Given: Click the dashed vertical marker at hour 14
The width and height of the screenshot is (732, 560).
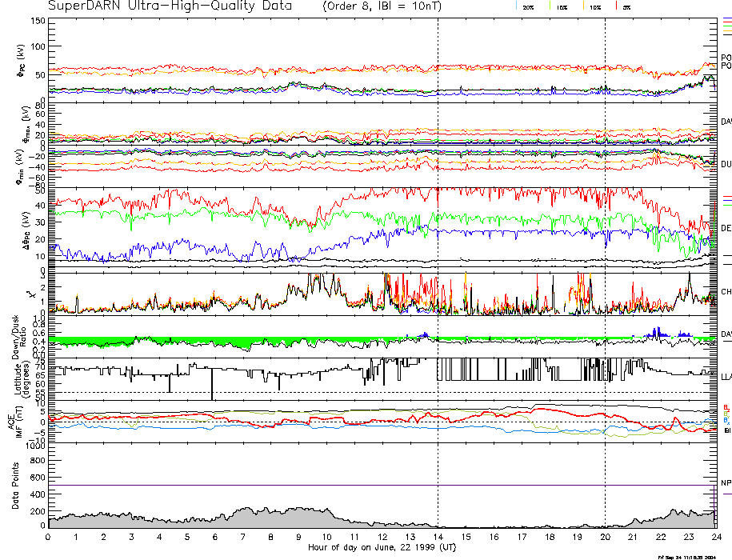Looking at the screenshot, I should click(x=438, y=240).
